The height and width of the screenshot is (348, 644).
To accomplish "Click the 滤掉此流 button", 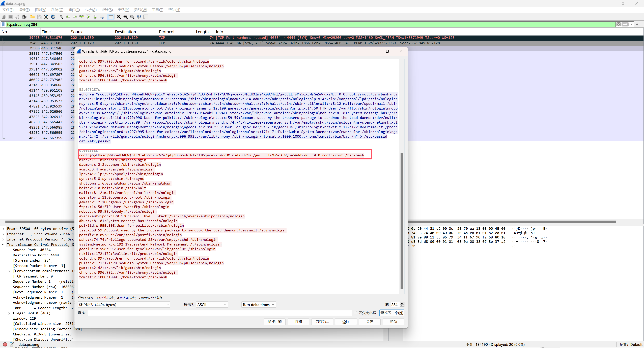I will coord(274,322).
